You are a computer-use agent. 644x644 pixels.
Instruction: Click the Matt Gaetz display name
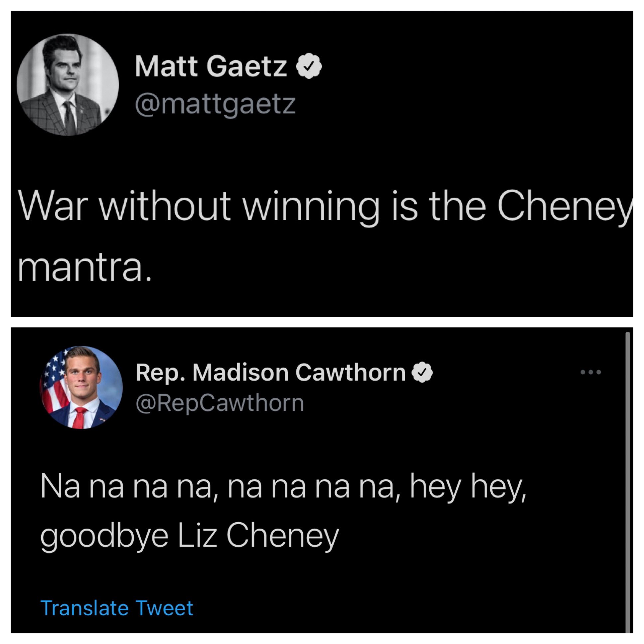211,66
